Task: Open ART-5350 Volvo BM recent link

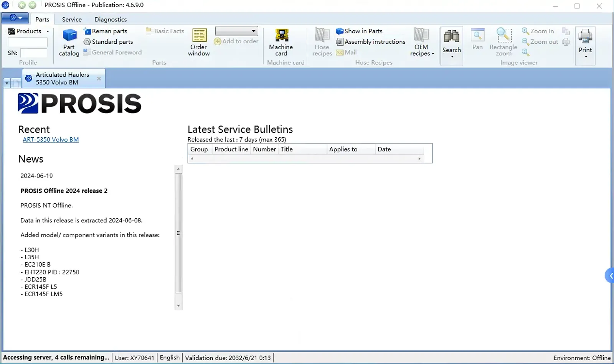Action: 51,140
